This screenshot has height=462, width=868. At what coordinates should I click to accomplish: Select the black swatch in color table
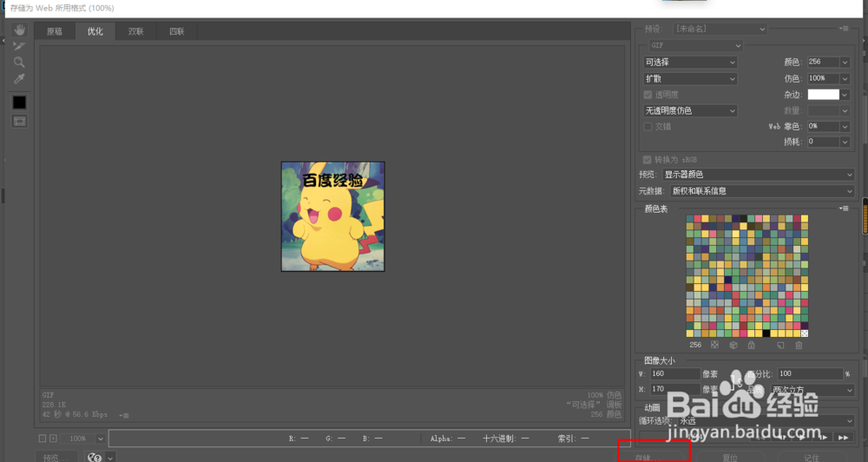(766, 333)
